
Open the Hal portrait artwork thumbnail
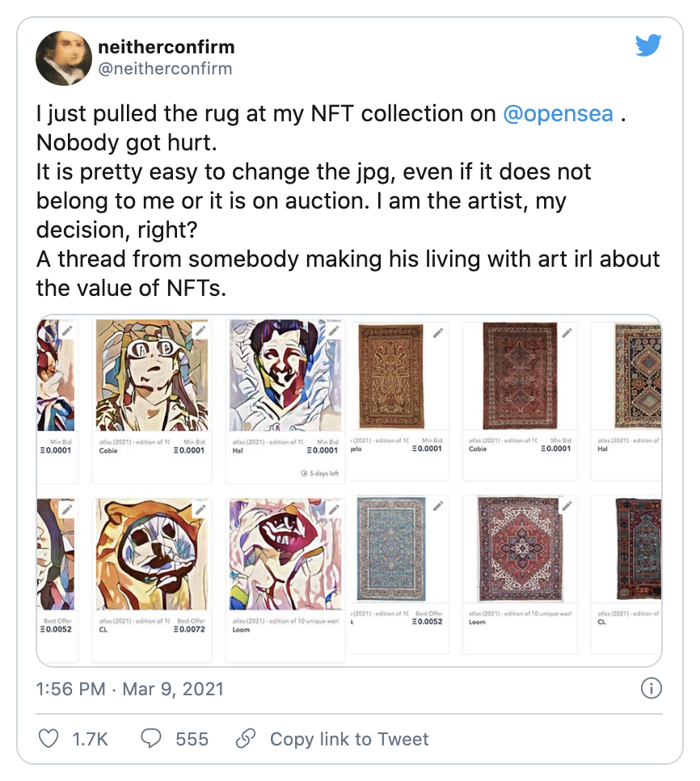284,374
